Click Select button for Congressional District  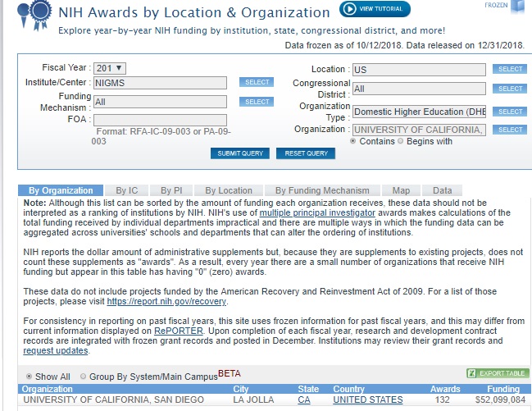click(x=510, y=89)
